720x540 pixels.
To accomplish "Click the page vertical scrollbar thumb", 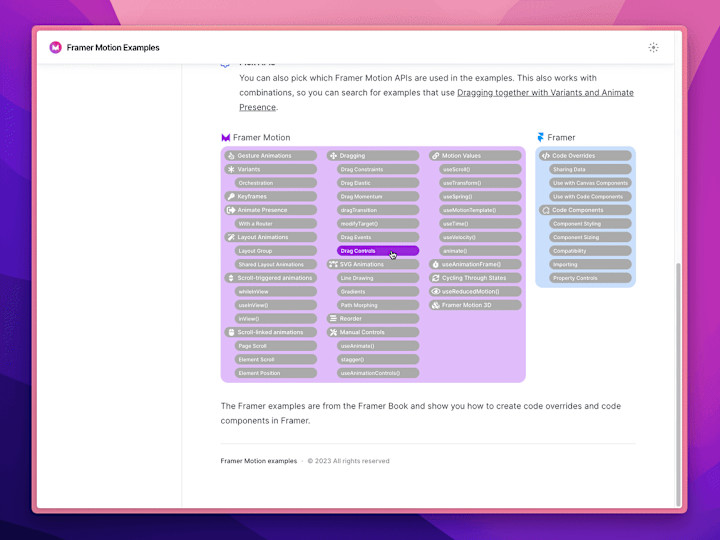I will (x=678, y=383).
